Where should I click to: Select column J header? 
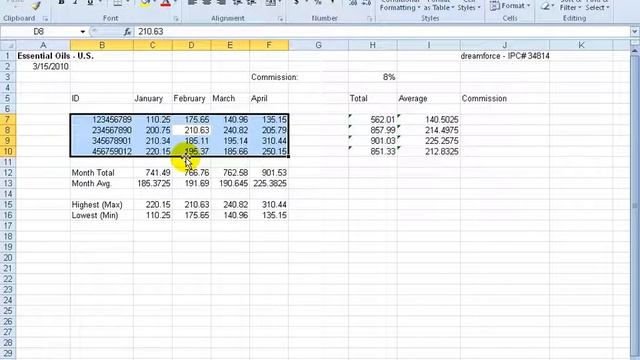[504, 45]
